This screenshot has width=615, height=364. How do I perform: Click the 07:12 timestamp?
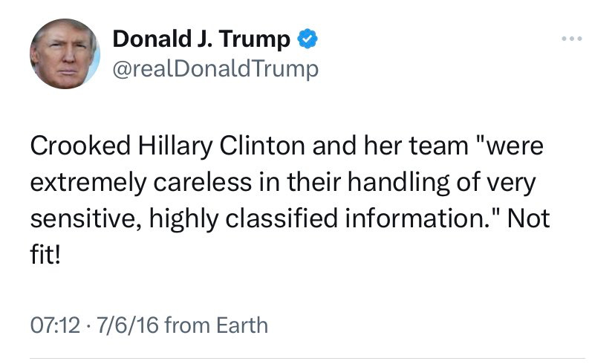coord(53,325)
